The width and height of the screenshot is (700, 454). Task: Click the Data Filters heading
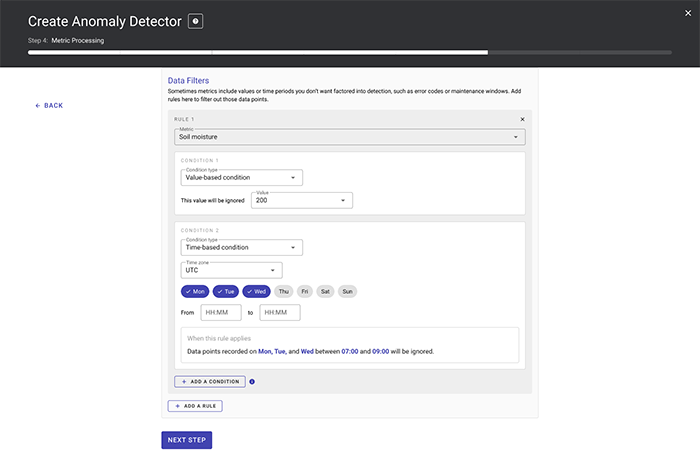[188, 81]
